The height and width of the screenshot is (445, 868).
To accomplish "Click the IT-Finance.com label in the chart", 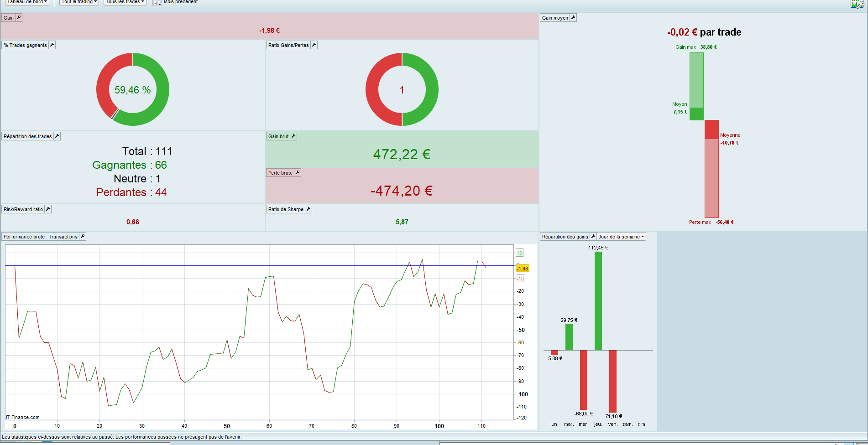I will [23, 417].
